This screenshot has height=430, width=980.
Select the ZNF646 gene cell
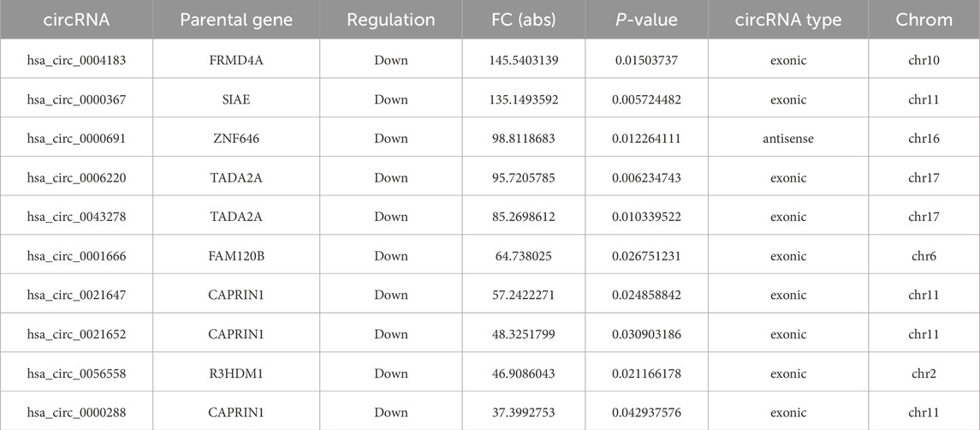point(236,139)
